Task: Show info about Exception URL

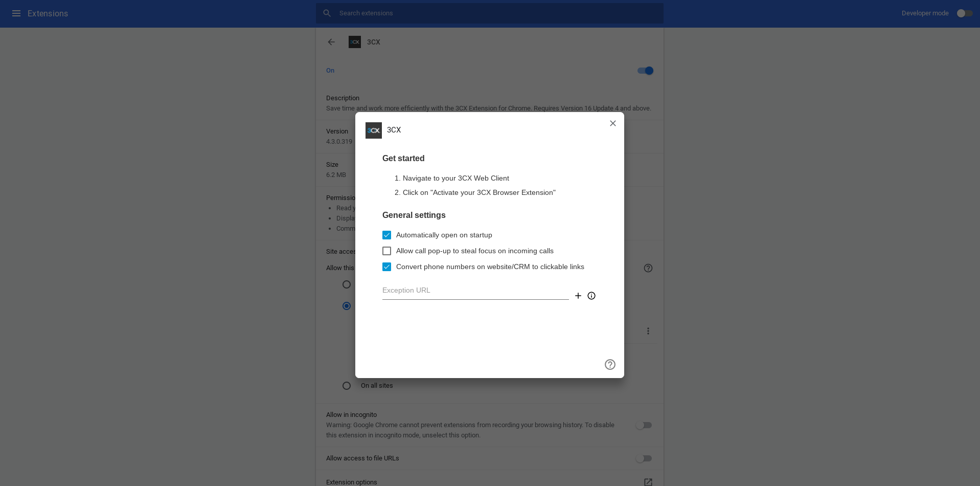Action: [x=591, y=296]
